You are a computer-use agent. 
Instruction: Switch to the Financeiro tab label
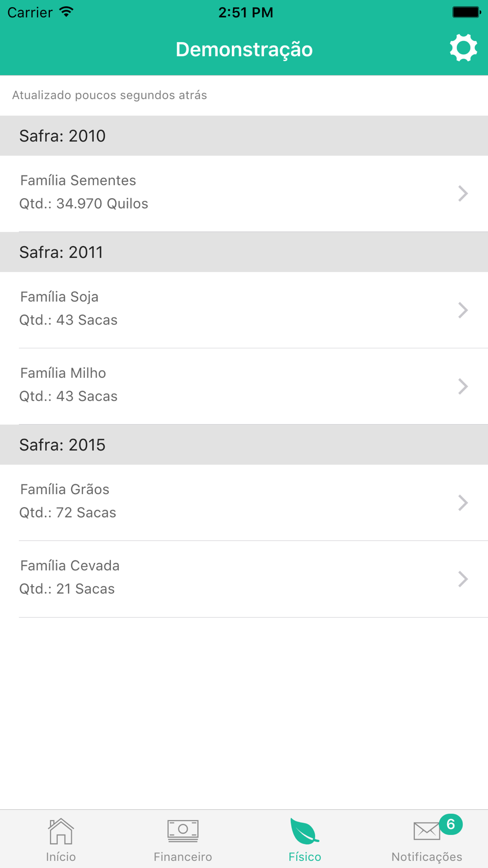point(183,857)
